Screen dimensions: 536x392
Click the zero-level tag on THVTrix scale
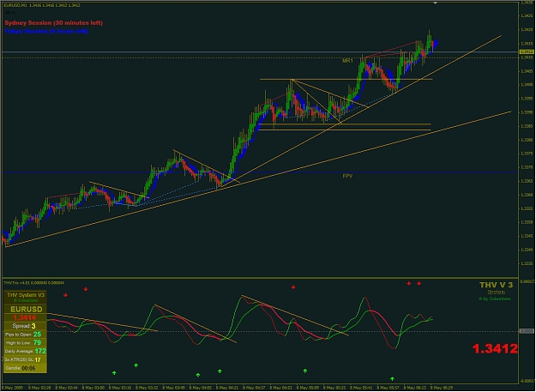tap(527, 331)
